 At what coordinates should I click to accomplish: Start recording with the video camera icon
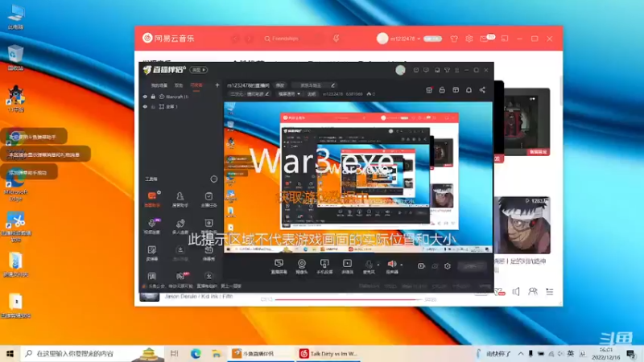click(x=421, y=266)
